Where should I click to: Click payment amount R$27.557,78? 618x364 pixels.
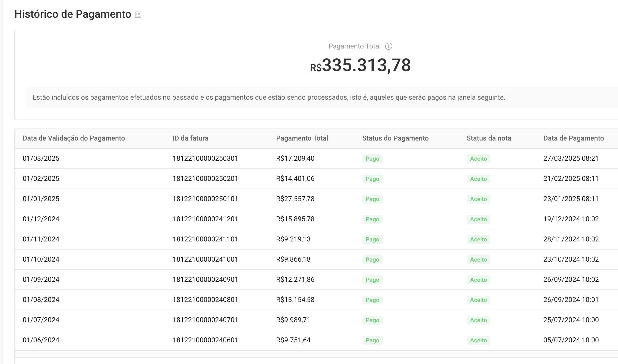pyautogui.click(x=295, y=199)
